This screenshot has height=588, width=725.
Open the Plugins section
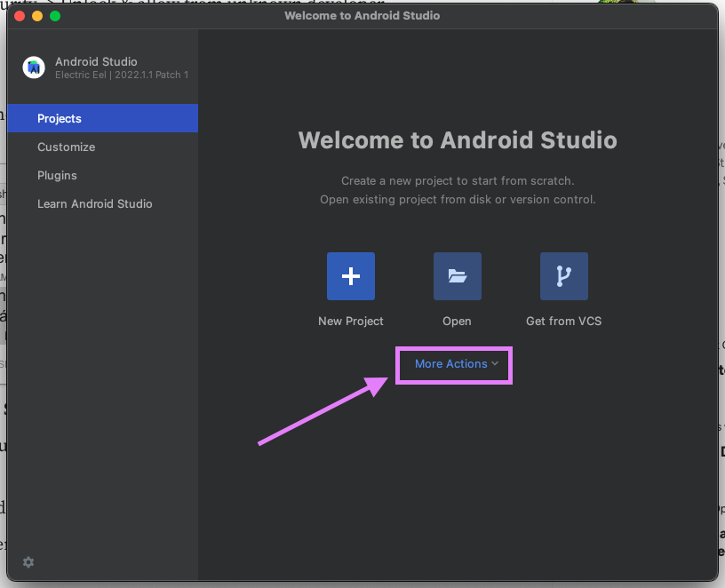click(x=57, y=175)
